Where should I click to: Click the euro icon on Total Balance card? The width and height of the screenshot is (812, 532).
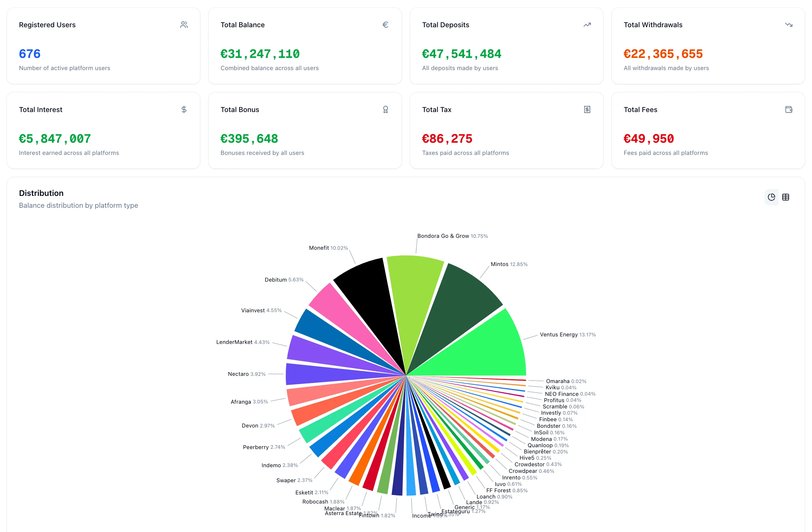pos(386,24)
